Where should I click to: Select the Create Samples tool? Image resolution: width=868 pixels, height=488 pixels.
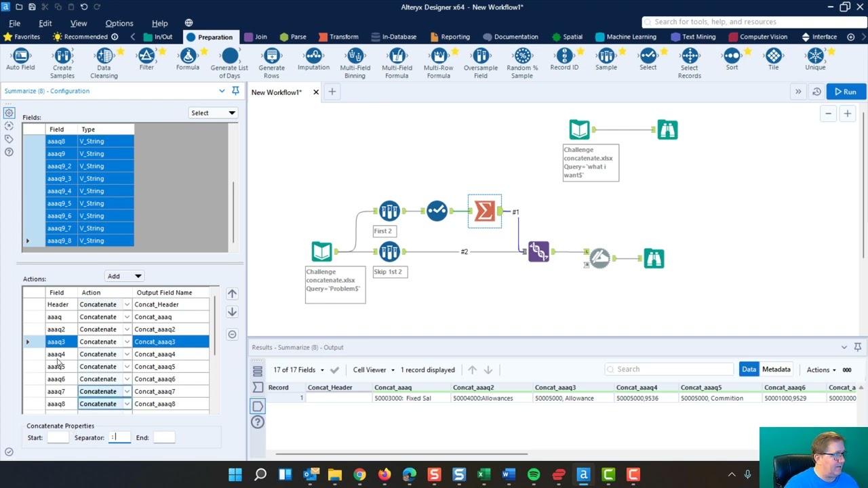coord(62,63)
